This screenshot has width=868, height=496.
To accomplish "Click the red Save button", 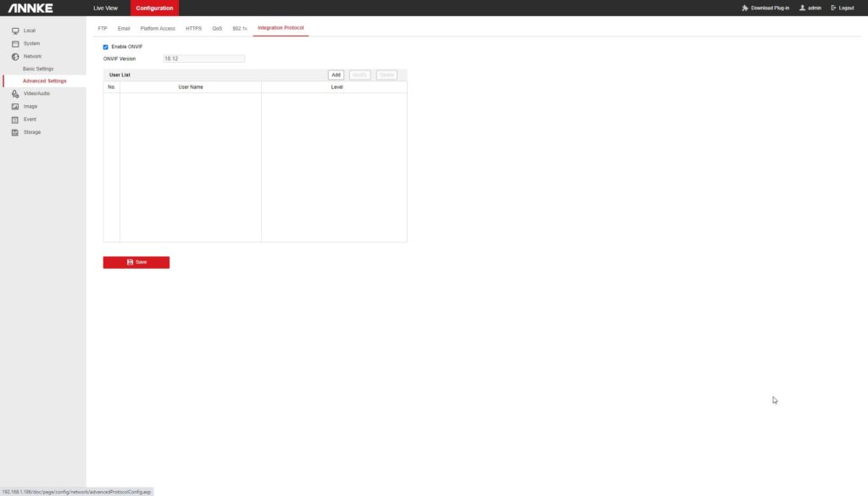I will (136, 262).
